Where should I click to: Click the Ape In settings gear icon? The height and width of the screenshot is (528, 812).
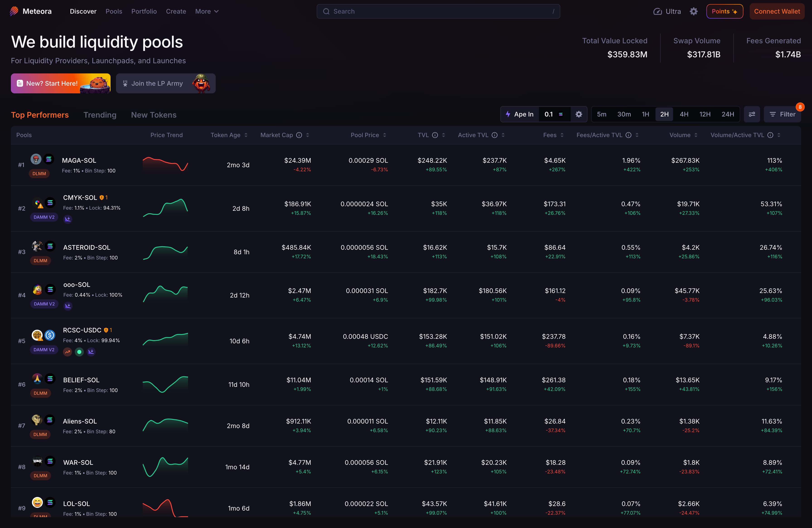point(579,114)
